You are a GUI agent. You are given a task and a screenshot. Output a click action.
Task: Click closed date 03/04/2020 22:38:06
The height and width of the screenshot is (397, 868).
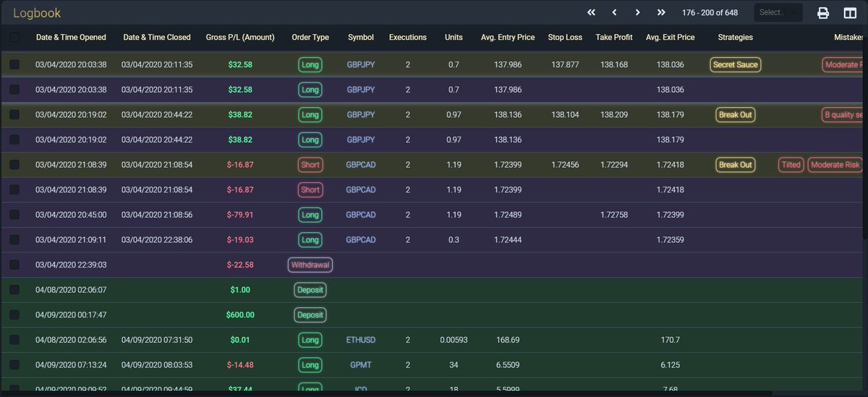pyautogui.click(x=157, y=240)
